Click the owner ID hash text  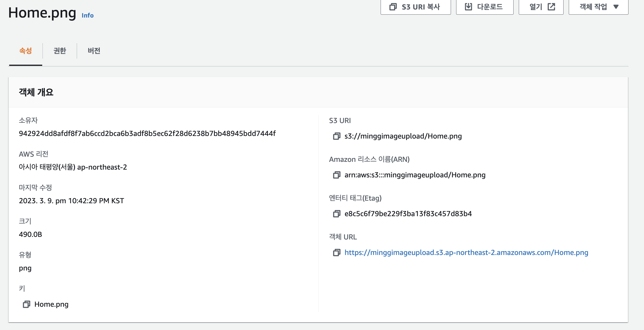(147, 134)
